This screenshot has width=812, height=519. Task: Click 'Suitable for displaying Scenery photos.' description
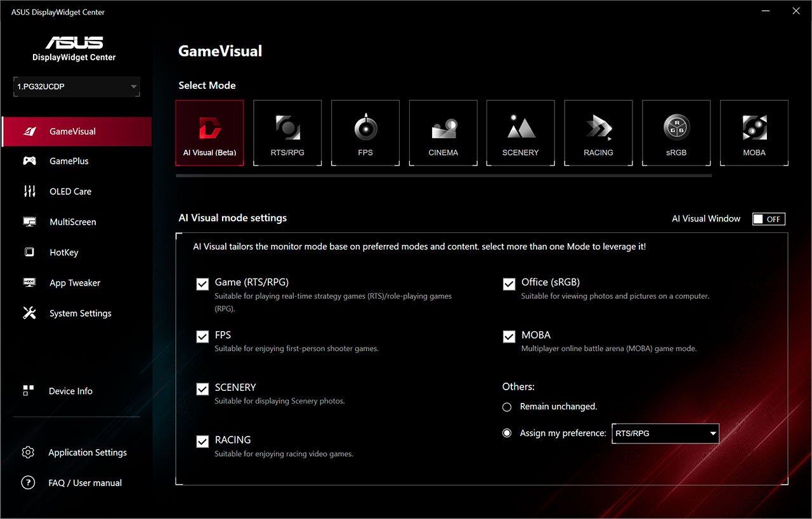280,401
